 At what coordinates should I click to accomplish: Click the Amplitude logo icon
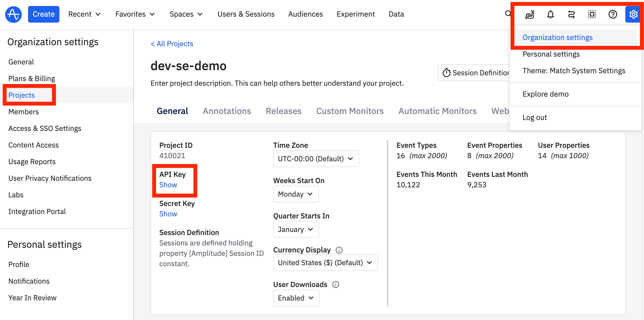click(13, 14)
